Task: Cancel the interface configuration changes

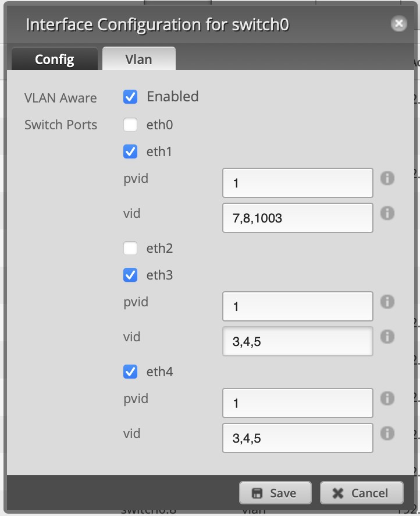Action: (361, 493)
